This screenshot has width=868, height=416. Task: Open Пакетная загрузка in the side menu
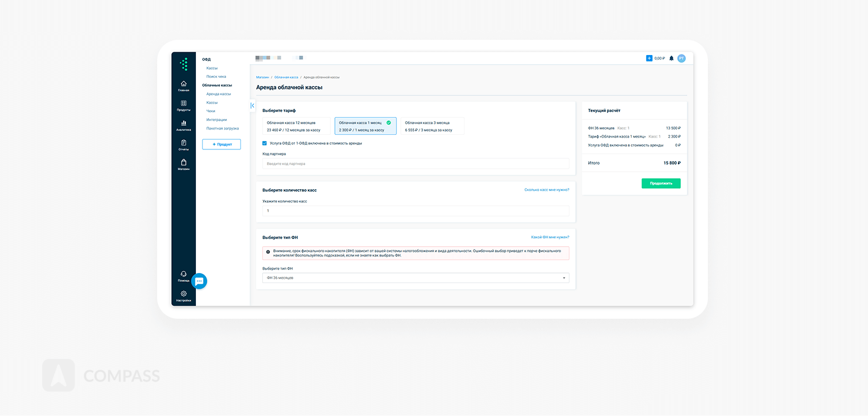point(222,128)
